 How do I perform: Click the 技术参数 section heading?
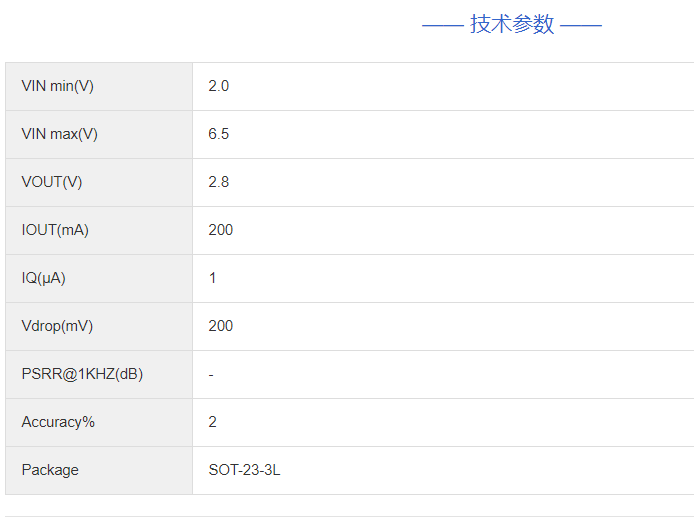(x=512, y=25)
